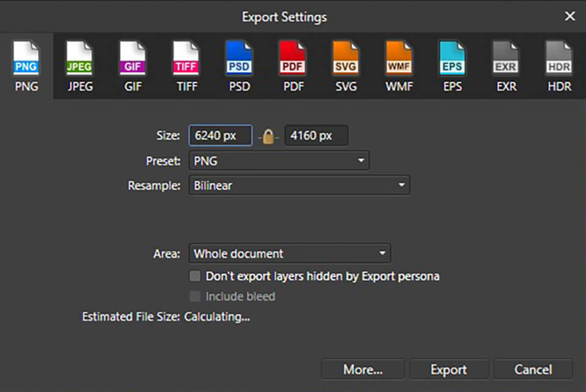Viewport: 586px width, 392px height.
Task: Select the EXR format tab
Action: [x=506, y=66]
